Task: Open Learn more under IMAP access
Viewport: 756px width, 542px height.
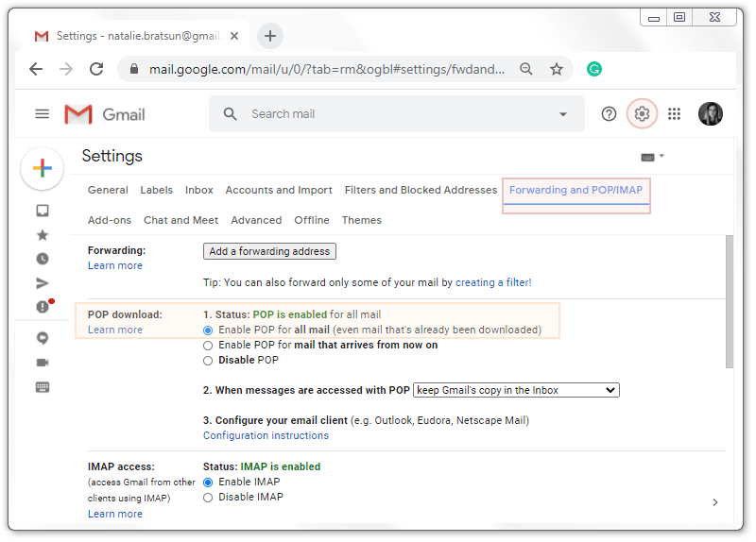Action: point(115,514)
